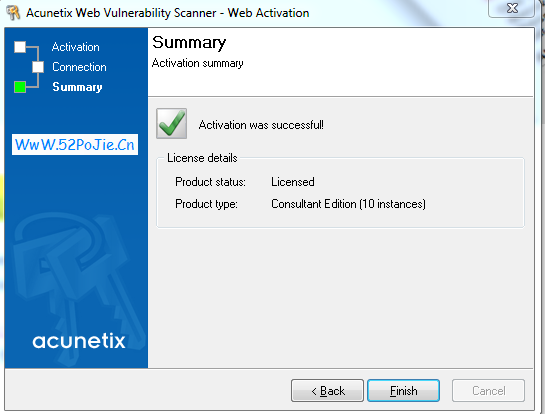Go back using the Back button
The image size is (545, 414).
(x=327, y=391)
